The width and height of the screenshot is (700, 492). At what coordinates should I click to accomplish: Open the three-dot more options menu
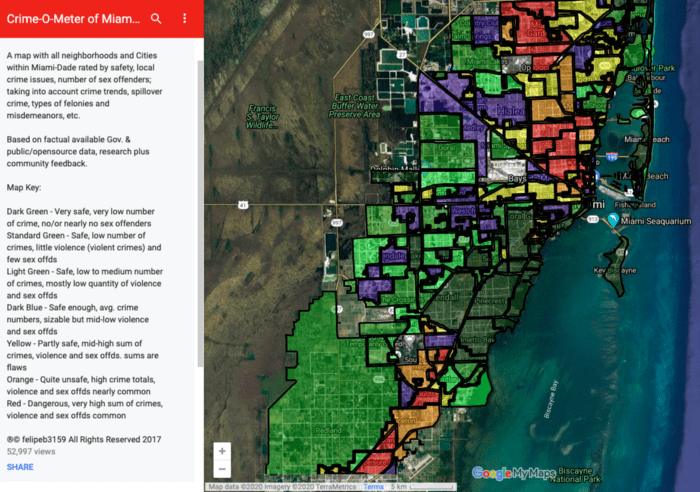[x=185, y=18]
